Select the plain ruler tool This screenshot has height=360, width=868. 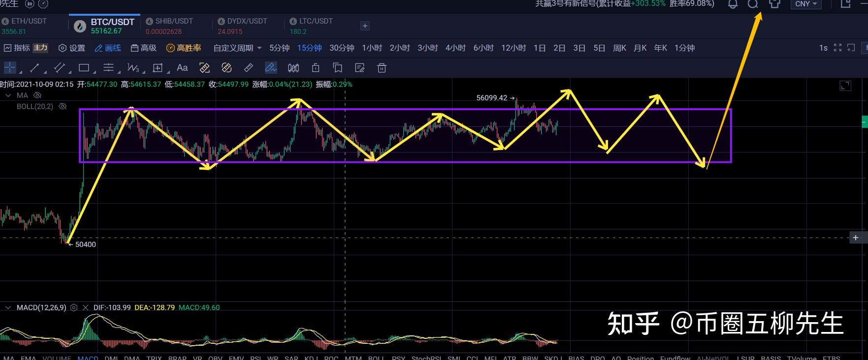(249, 68)
